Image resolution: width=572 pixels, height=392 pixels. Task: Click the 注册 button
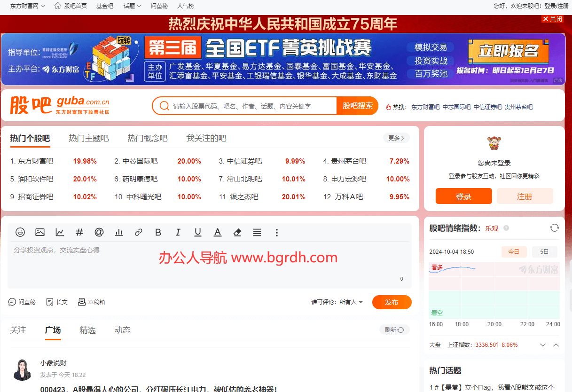[x=525, y=196]
